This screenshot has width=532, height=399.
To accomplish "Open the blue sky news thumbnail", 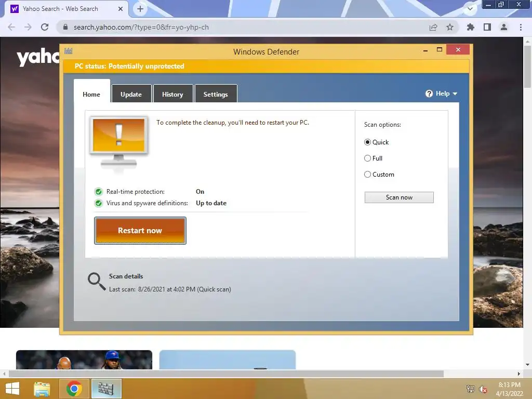I will (x=228, y=360).
